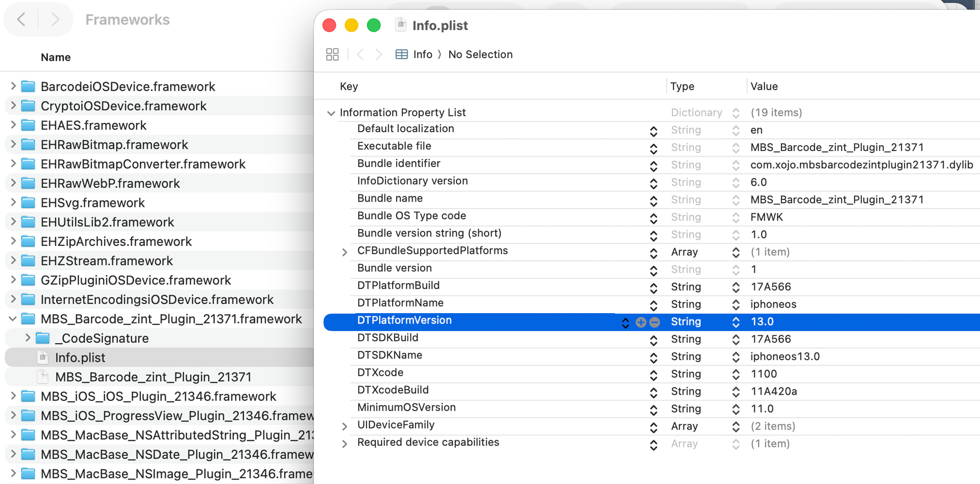The width and height of the screenshot is (980, 484).
Task: Select the MBS_Barcode_zint_Plugin_21371 executable file
Action: click(x=153, y=377)
